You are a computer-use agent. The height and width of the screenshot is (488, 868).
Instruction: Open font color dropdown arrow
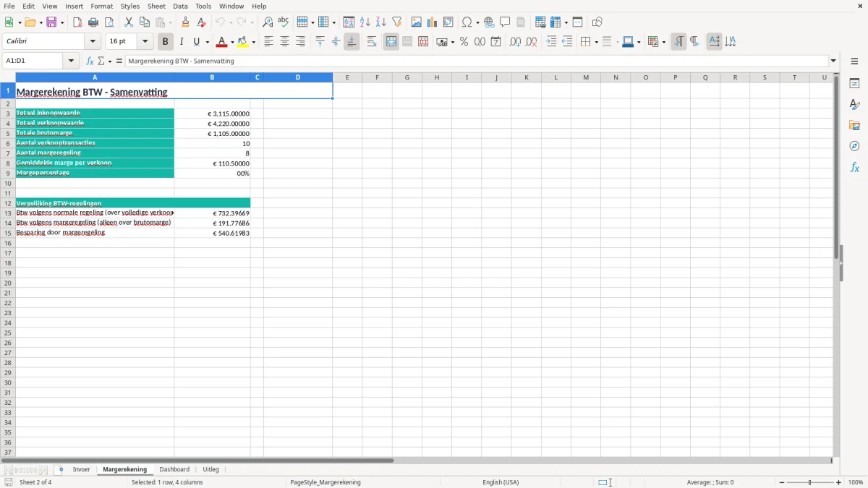point(232,42)
